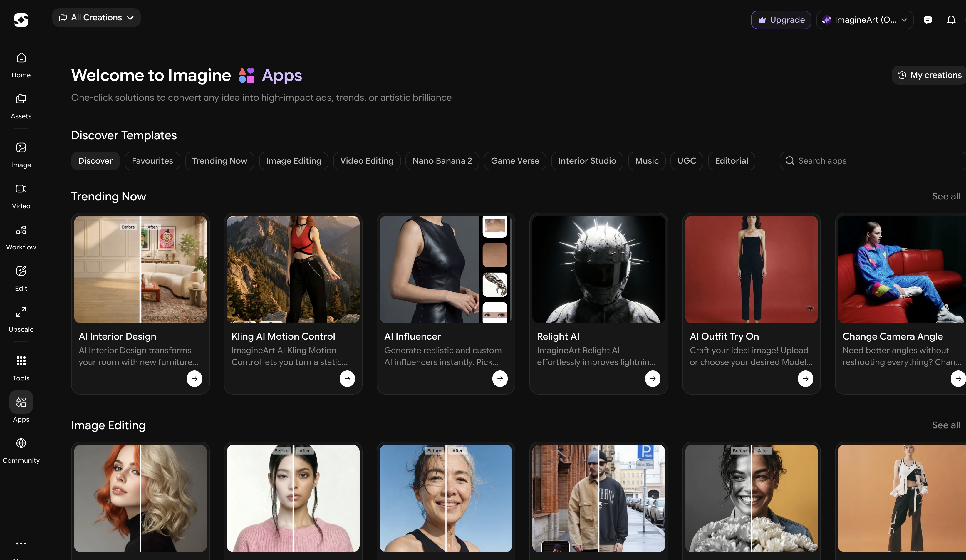
Task: Click the notifications bell icon
Action: coord(951,20)
